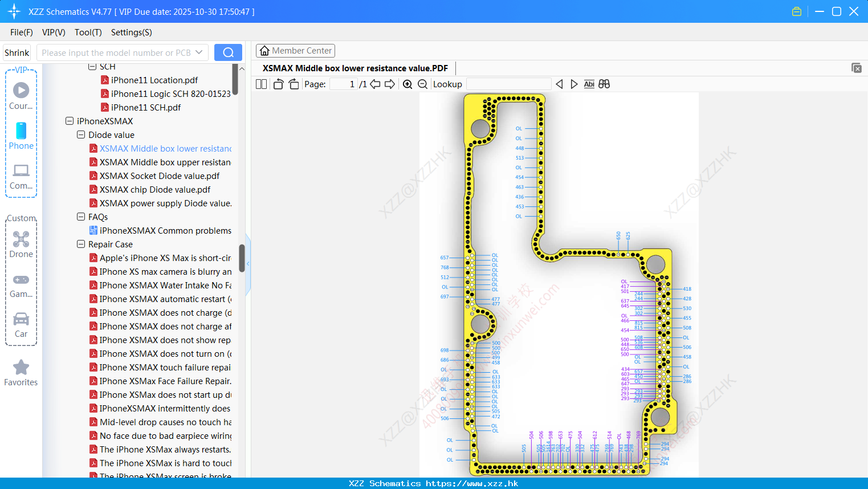The width and height of the screenshot is (868, 489).
Task: Zoom out of the PDF
Action: tap(422, 84)
